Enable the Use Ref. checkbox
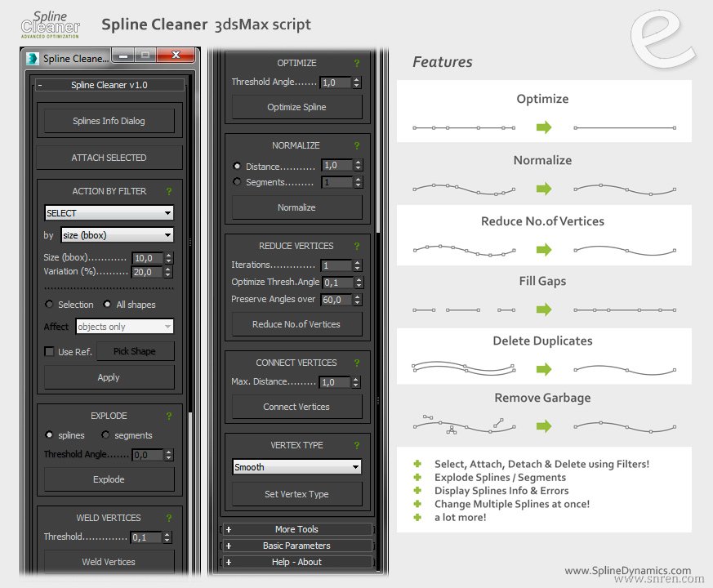 point(49,351)
